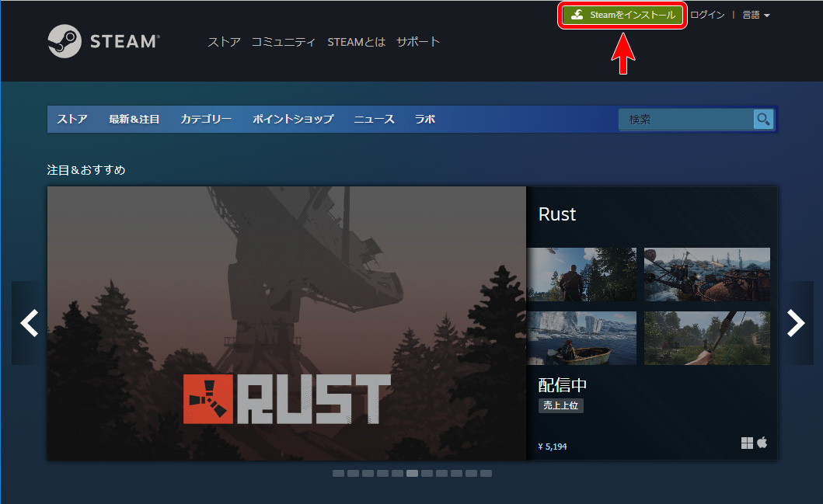
Task: Select the last carousel page dot
Action: [486, 474]
